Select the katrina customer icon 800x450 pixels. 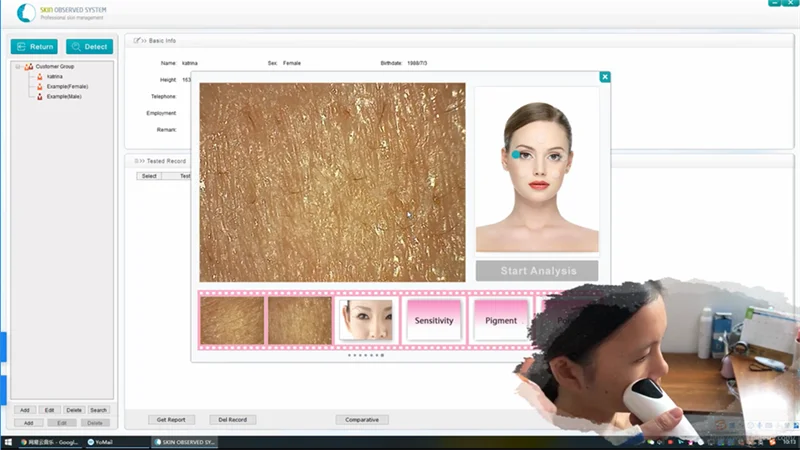(40, 76)
